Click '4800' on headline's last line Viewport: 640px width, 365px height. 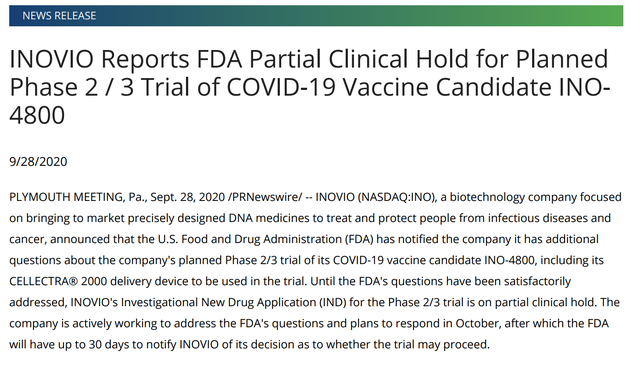pos(37,115)
